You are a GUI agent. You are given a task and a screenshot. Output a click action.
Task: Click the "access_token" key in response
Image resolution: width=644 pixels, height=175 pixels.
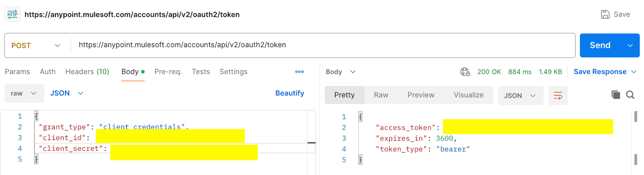[x=406, y=128]
